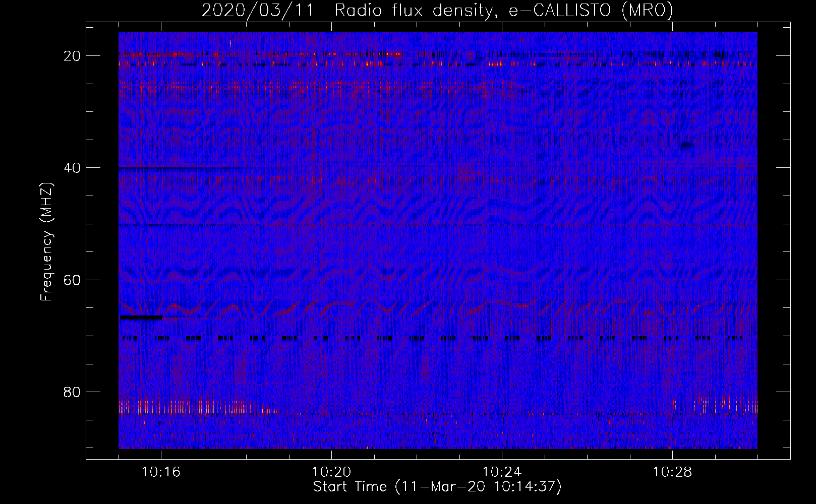The width and height of the screenshot is (816, 504).
Task: Click the black horizontal bar near 67 MHz
Action: (141, 318)
